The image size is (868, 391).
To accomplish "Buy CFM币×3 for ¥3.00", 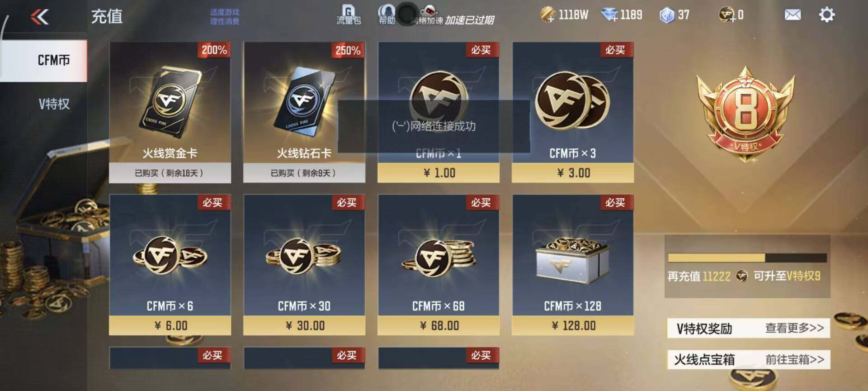I will [572, 112].
